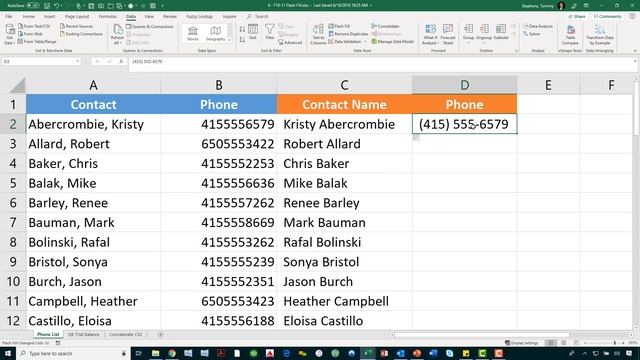Click the Consolidate tool
640x360 pixels.
click(x=385, y=26)
